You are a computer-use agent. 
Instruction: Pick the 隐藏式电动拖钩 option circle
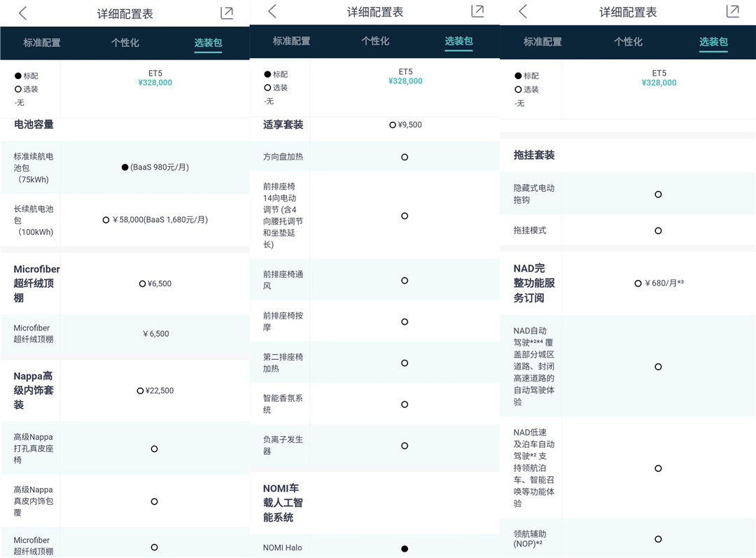(658, 194)
